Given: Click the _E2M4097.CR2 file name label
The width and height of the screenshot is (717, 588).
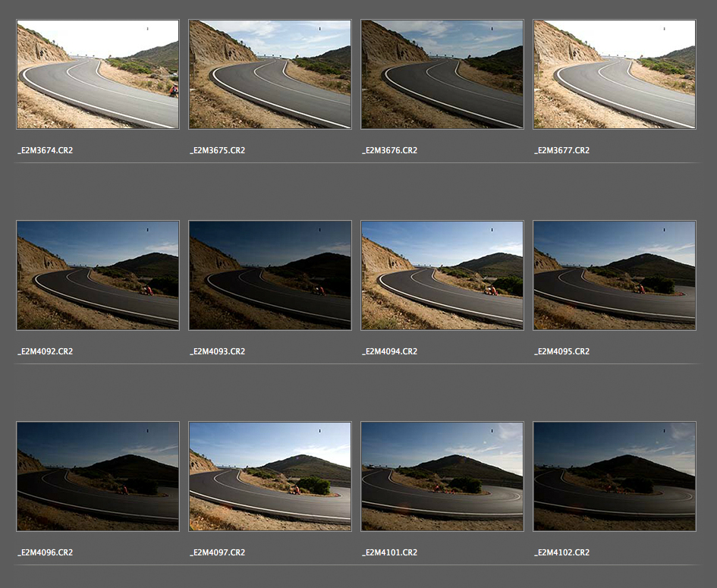Looking at the screenshot, I should 218,552.
